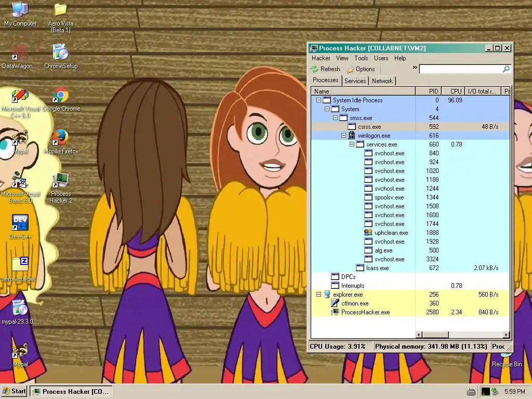The width and height of the screenshot is (532, 399).
Task: Select the ChromeSetup installer icon
Action: point(61,57)
